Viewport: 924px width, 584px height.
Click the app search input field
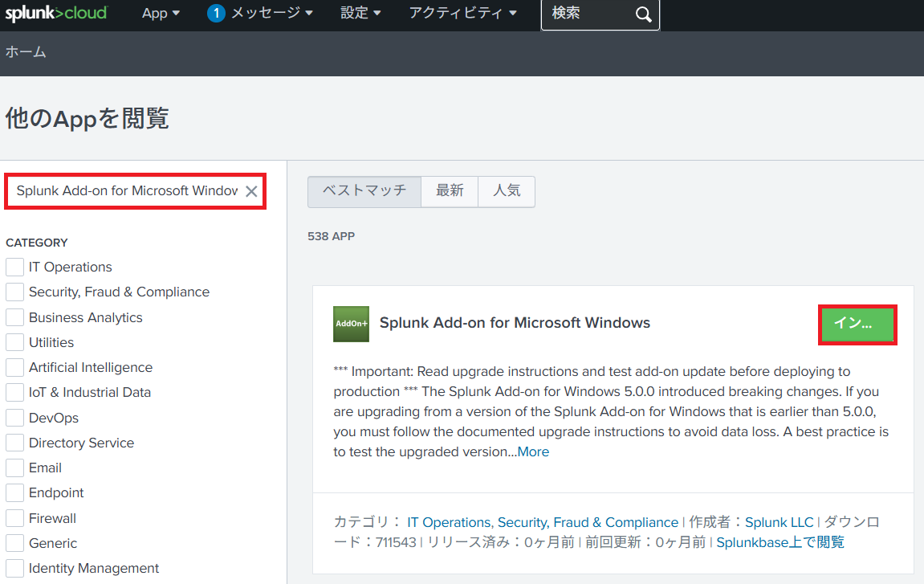coord(127,191)
